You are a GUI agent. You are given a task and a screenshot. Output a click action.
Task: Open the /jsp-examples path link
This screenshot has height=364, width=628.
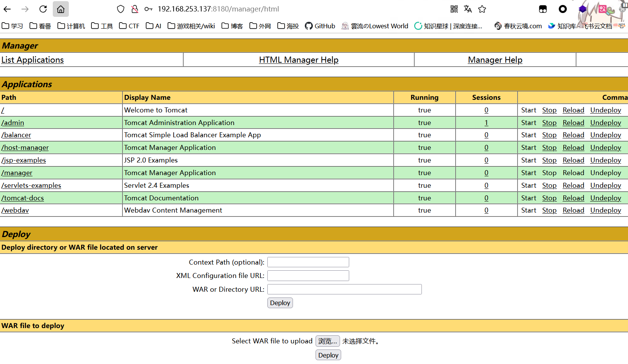[x=24, y=160]
